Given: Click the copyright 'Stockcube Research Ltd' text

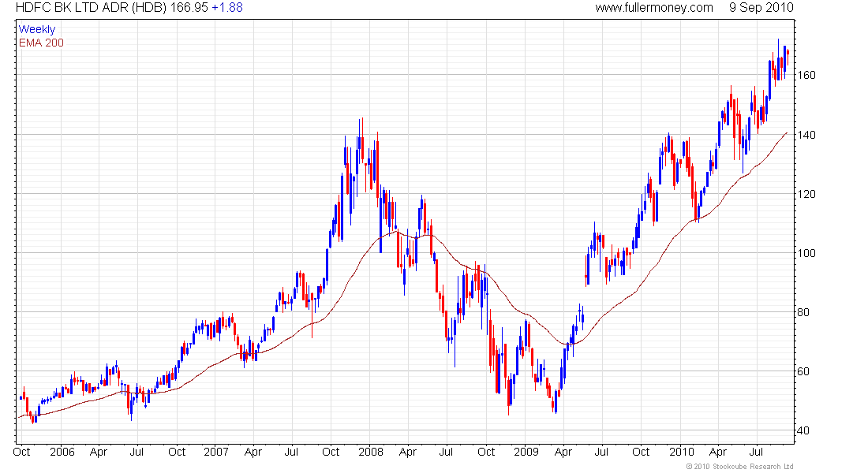Looking at the screenshot, I should tap(739, 467).
